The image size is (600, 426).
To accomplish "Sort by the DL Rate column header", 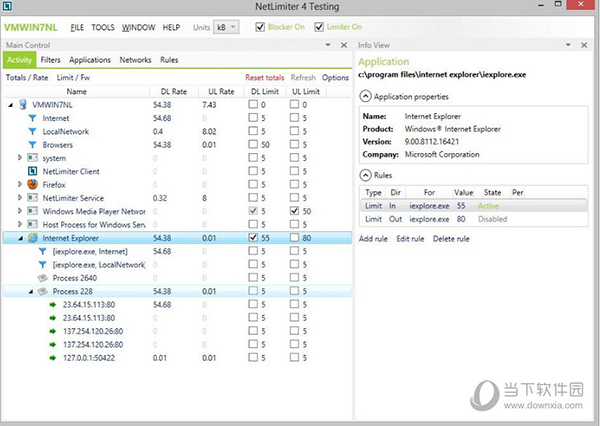I will pyautogui.click(x=174, y=91).
